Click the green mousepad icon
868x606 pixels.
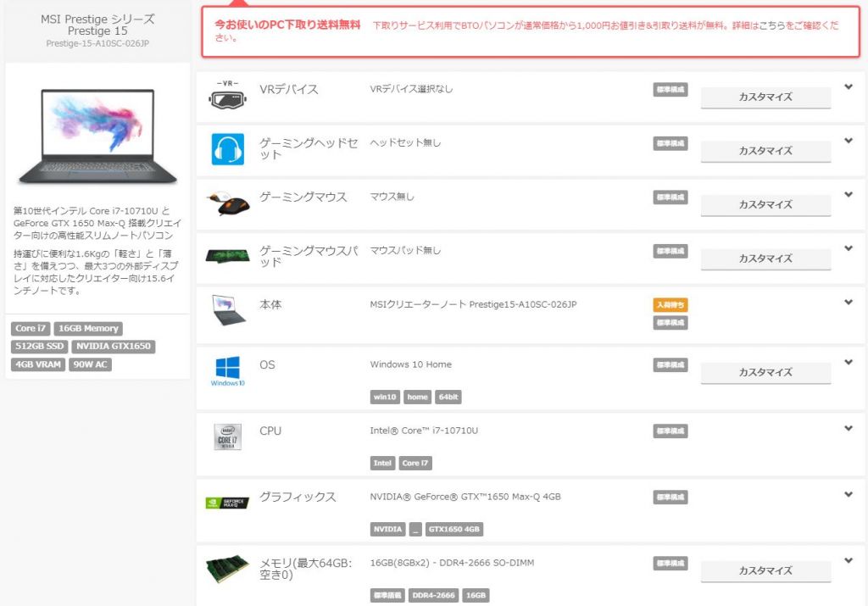227,256
